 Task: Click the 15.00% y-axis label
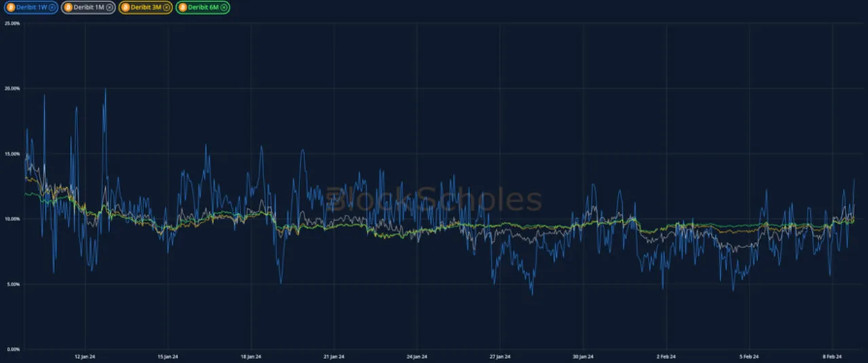coord(12,154)
